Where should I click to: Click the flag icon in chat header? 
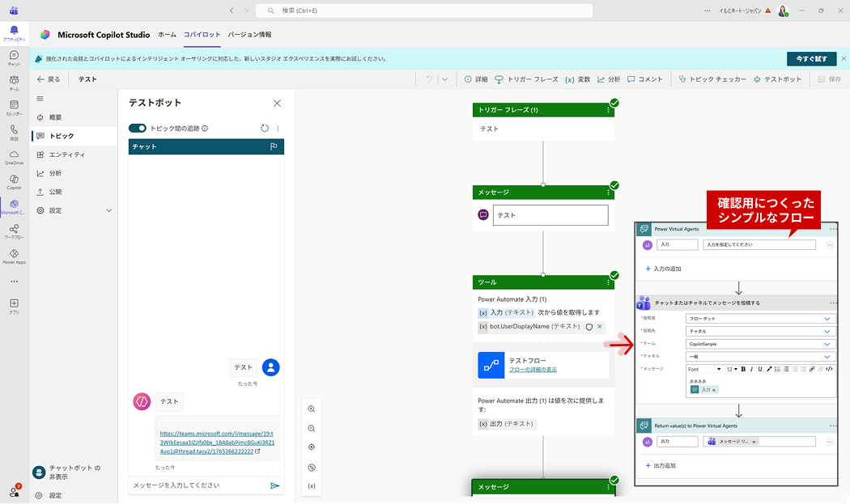(x=274, y=146)
